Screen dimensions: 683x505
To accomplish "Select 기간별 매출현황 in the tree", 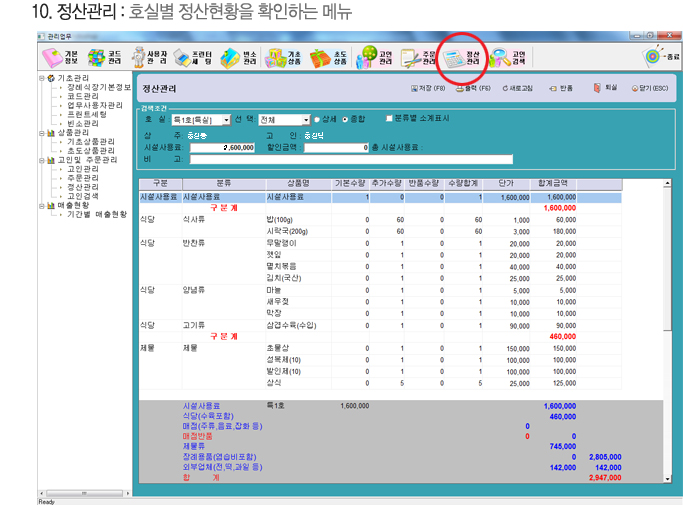I will tap(93, 214).
